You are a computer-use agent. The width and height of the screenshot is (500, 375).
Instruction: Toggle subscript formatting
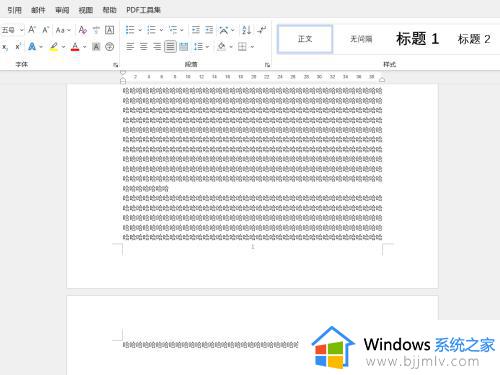tap(5, 47)
